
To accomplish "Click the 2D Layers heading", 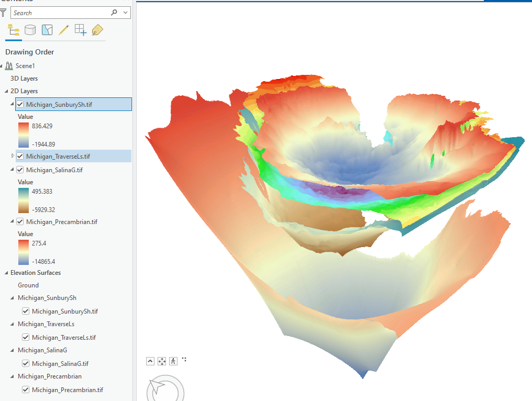I will (x=24, y=91).
